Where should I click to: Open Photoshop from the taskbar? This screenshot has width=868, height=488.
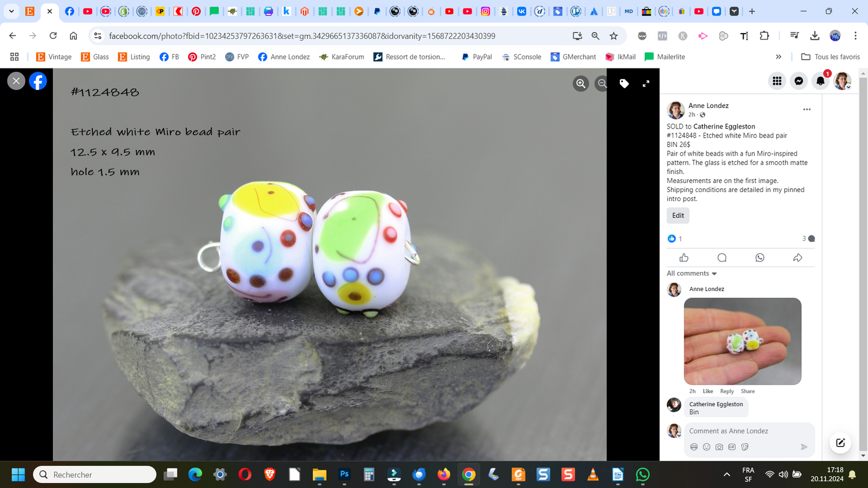click(x=344, y=475)
